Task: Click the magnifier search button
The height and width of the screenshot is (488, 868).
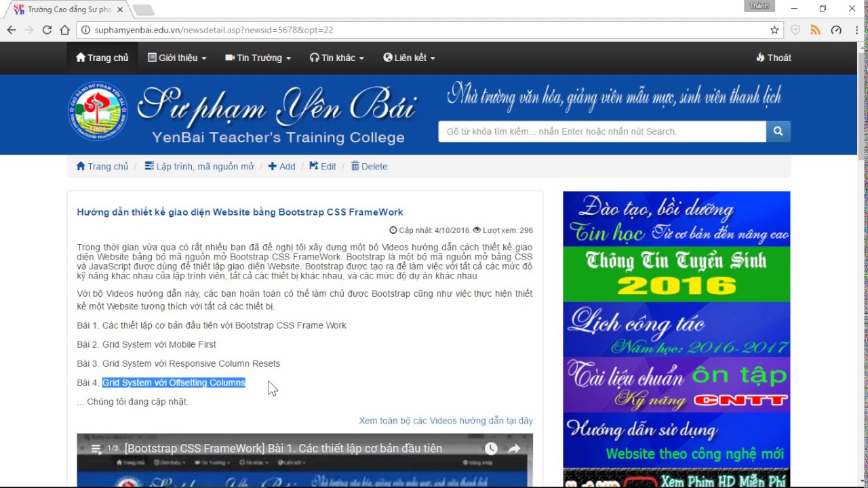Action: pyautogui.click(x=778, y=131)
